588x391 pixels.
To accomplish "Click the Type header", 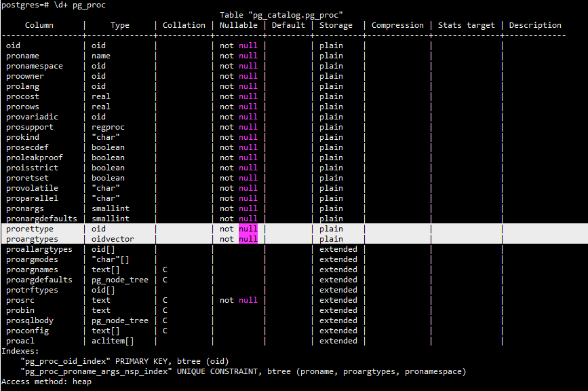I will coord(120,25).
